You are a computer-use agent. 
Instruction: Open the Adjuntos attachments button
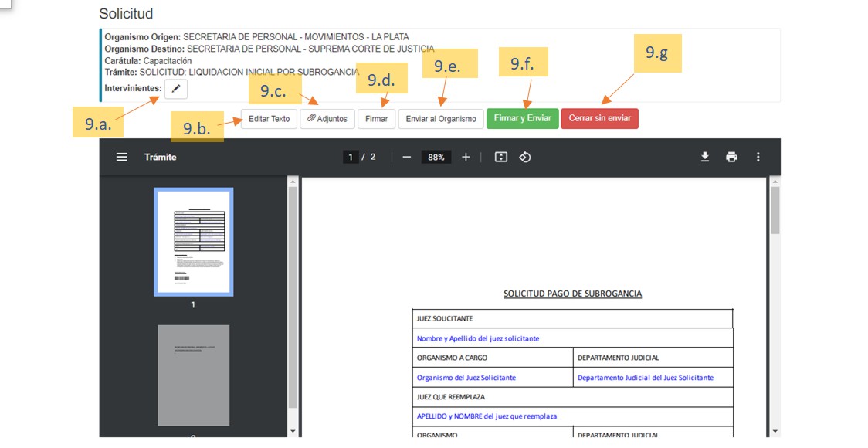[327, 119]
